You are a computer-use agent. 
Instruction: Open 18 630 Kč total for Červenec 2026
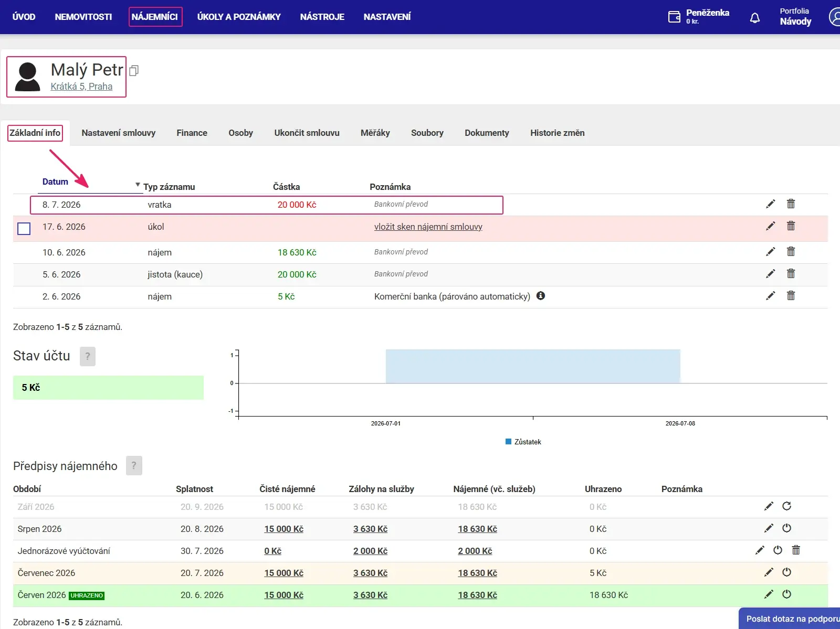coord(478,573)
